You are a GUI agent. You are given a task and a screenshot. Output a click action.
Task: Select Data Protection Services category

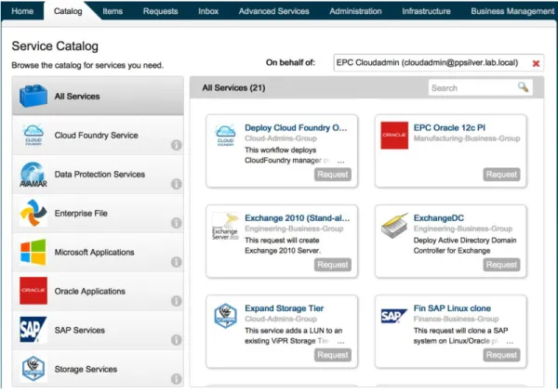coord(100,174)
